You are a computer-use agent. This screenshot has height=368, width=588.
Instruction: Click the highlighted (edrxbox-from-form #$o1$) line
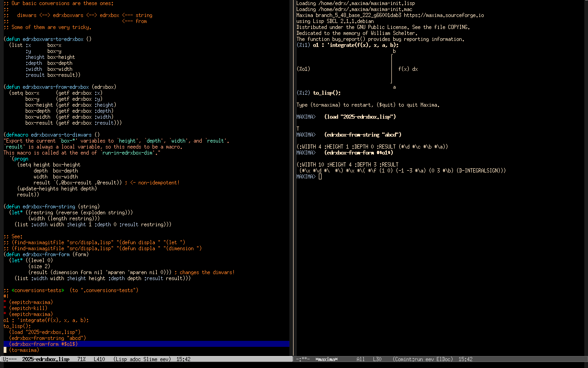(x=43, y=344)
